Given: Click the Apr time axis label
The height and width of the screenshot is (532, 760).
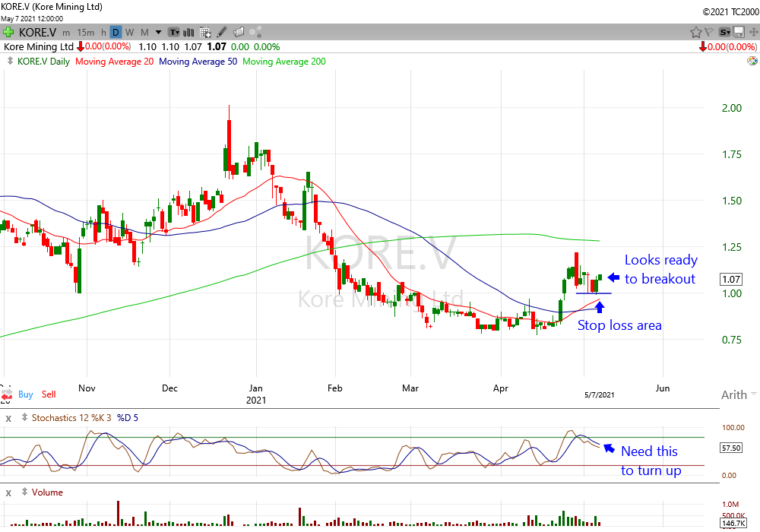Looking at the screenshot, I should [x=501, y=388].
